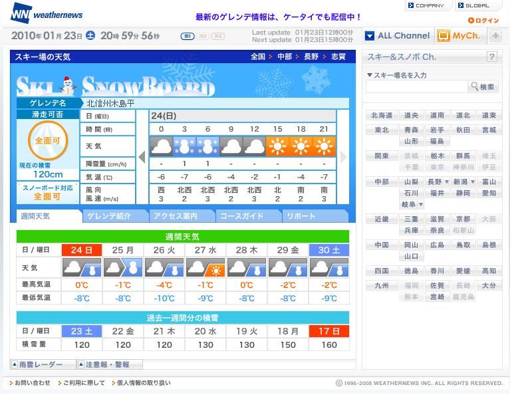The width and height of the screenshot is (532, 399).
Task: Select the m1 mode toggle
Action: (x=187, y=37)
